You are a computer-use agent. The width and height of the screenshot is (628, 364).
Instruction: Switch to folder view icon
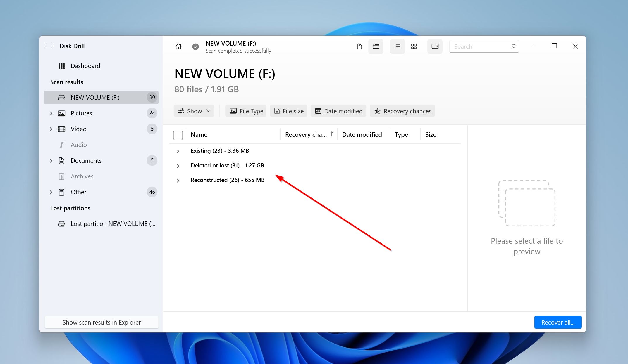pyautogui.click(x=376, y=46)
